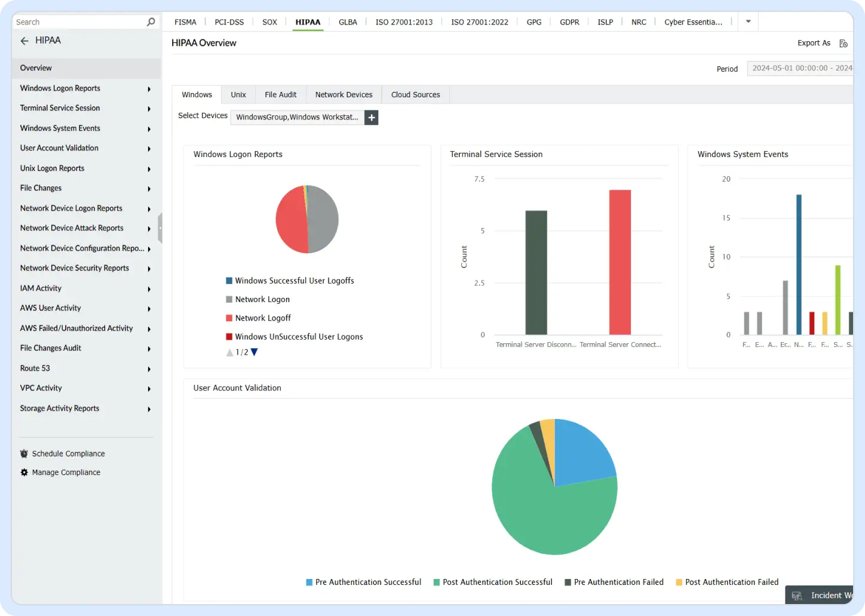Screen dimensions: 865x616
Task: Expand Windows System Events menu
Action: click(x=149, y=129)
